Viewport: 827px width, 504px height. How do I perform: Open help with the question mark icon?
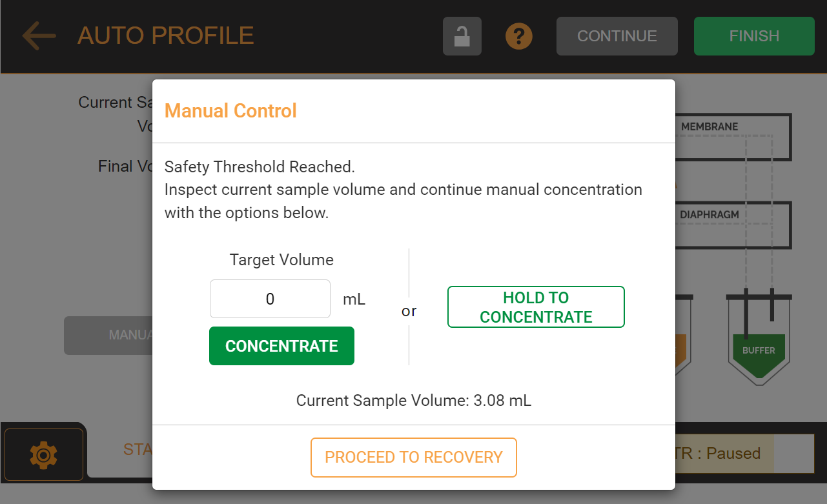519,36
